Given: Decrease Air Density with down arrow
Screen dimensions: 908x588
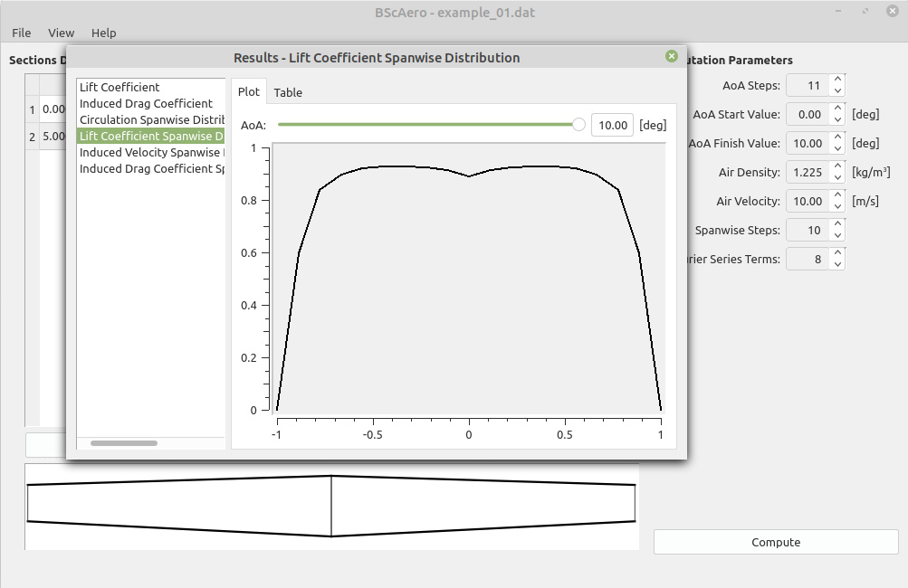Looking at the screenshot, I should click(837, 177).
